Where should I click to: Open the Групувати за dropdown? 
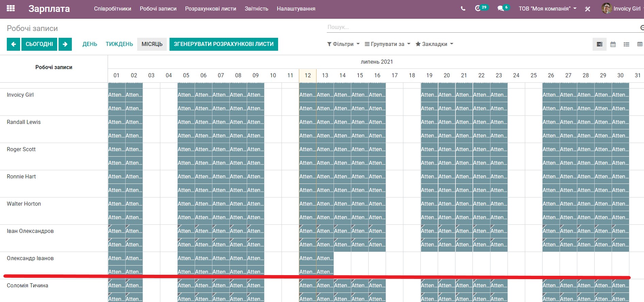point(387,44)
